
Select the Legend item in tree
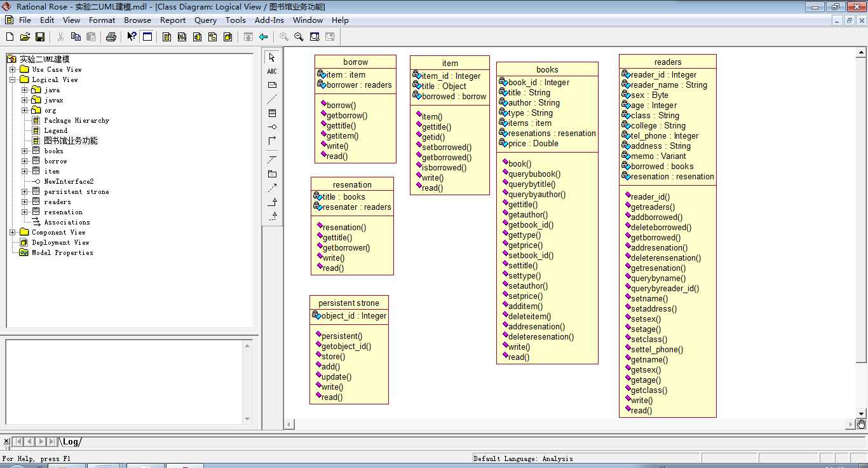coord(55,130)
